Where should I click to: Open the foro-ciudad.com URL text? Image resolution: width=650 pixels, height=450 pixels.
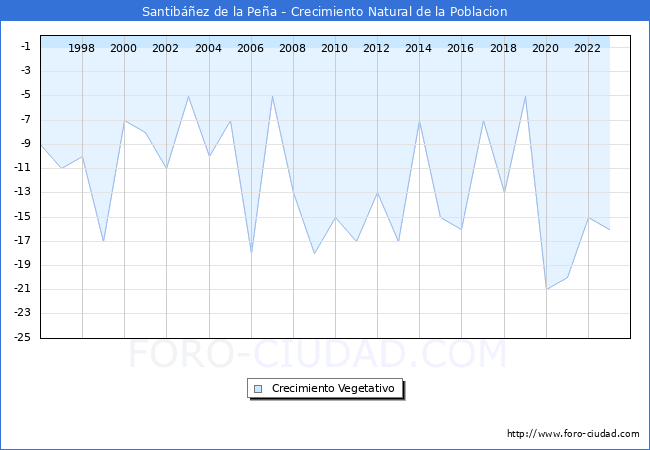point(573,433)
